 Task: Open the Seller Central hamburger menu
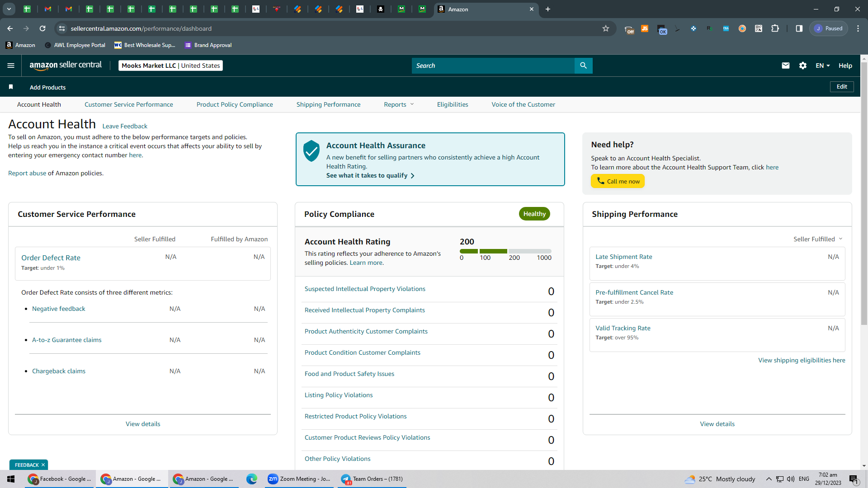[x=11, y=66]
